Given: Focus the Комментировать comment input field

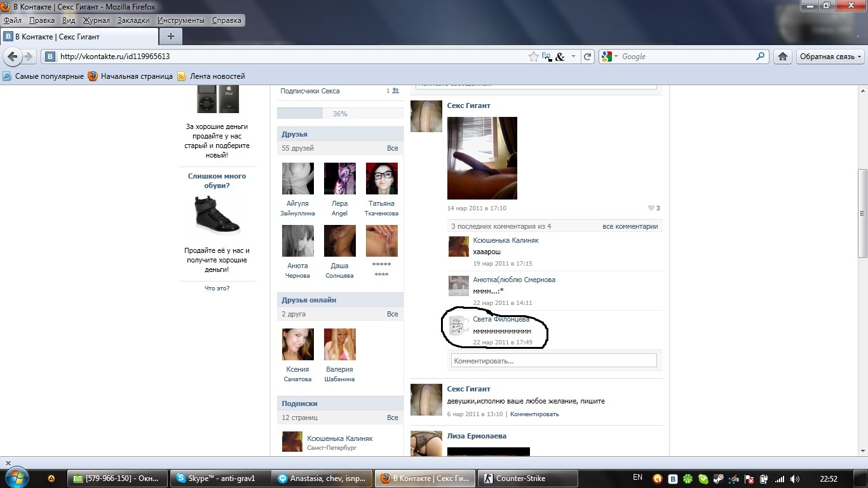Looking at the screenshot, I should coord(553,360).
